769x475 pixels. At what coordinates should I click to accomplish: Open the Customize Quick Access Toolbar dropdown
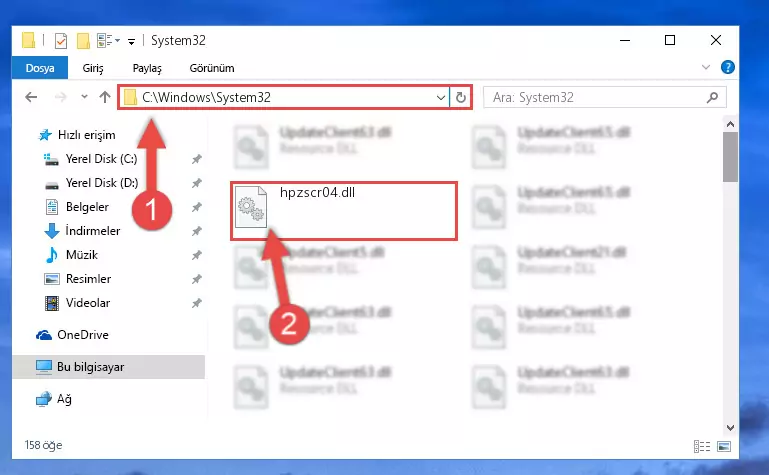131,42
